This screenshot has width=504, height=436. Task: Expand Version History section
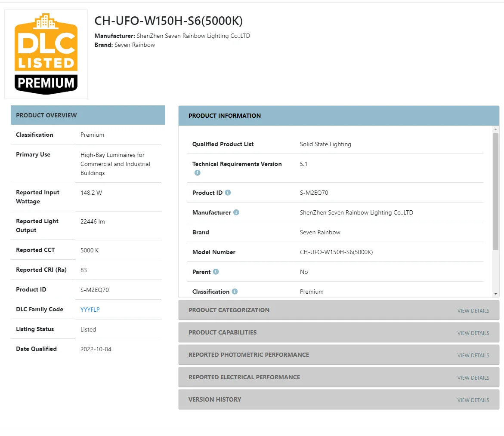tap(339, 399)
